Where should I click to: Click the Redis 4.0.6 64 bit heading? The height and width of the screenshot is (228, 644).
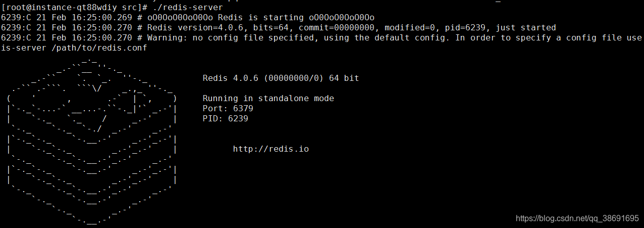pos(281,78)
